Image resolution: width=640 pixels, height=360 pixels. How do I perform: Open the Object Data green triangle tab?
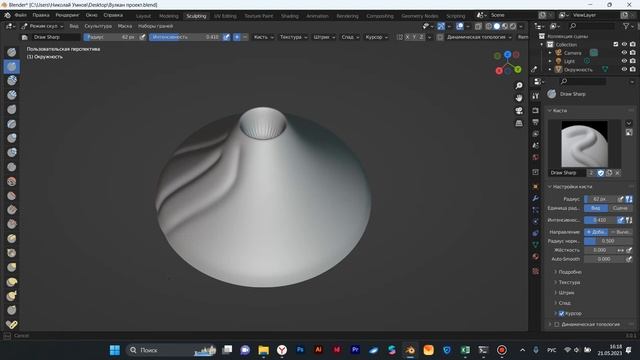point(536,244)
